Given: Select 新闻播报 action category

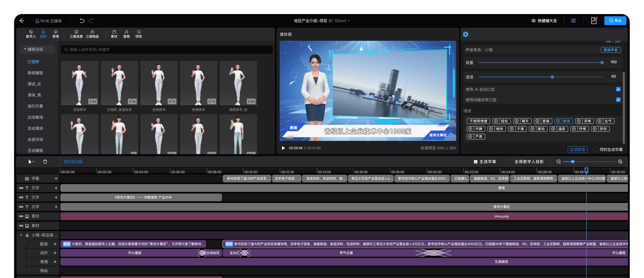Looking at the screenshot, I should [35, 73].
